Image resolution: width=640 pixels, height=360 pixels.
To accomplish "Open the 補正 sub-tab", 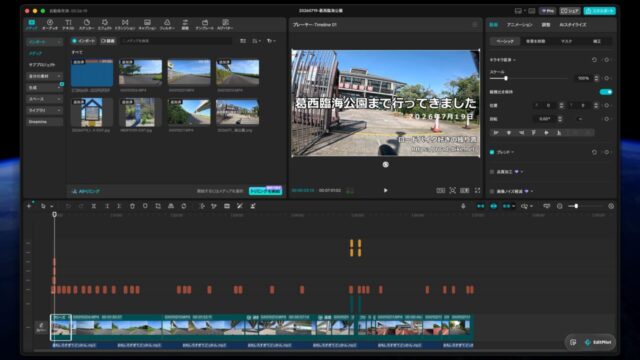I will point(596,41).
